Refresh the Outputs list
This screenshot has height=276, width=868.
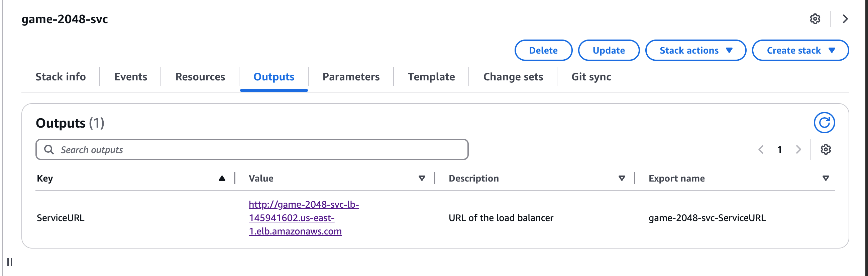[824, 123]
